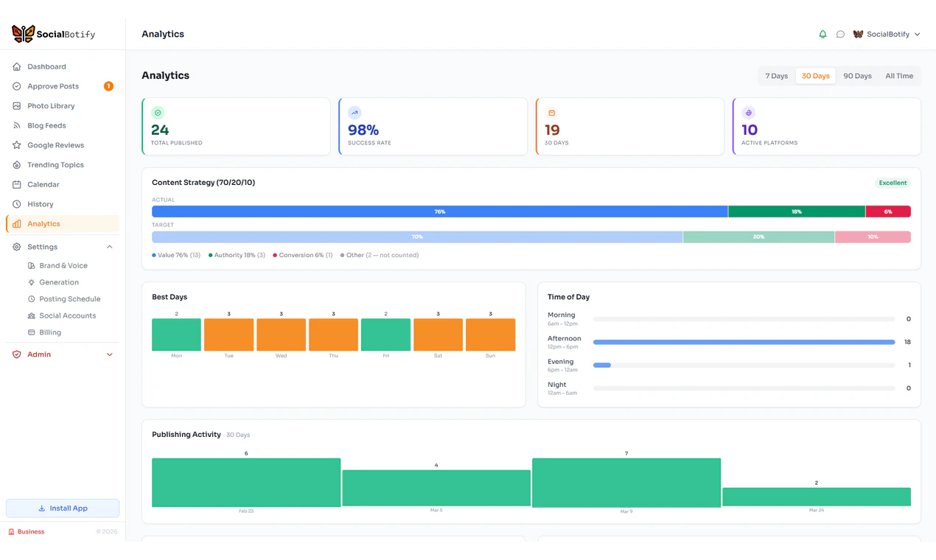The height and width of the screenshot is (560, 936).
Task: Click the Generation lightbulb icon
Action: [x=31, y=282]
